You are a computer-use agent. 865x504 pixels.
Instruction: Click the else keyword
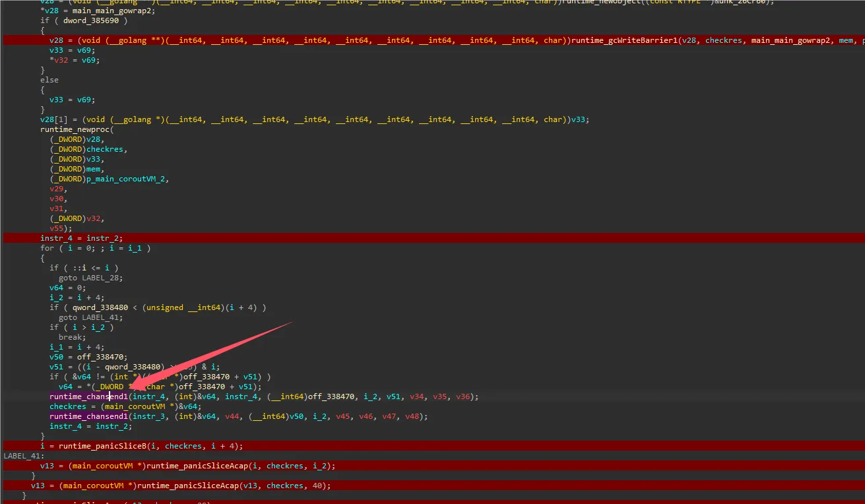49,80
